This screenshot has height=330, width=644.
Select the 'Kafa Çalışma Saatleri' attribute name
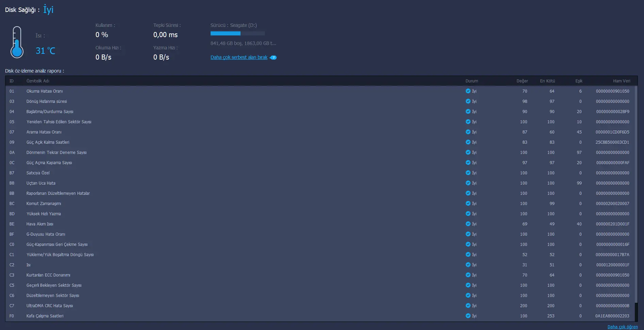(45, 316)
